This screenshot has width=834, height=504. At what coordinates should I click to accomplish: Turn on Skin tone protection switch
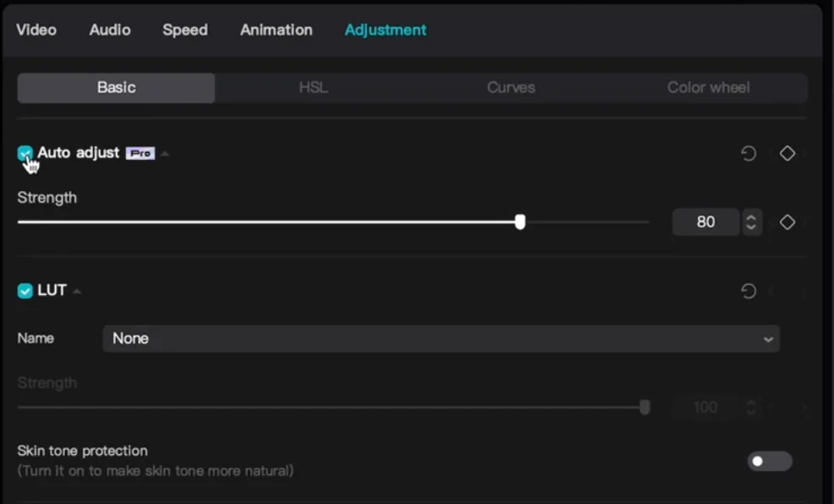(769, 461)
